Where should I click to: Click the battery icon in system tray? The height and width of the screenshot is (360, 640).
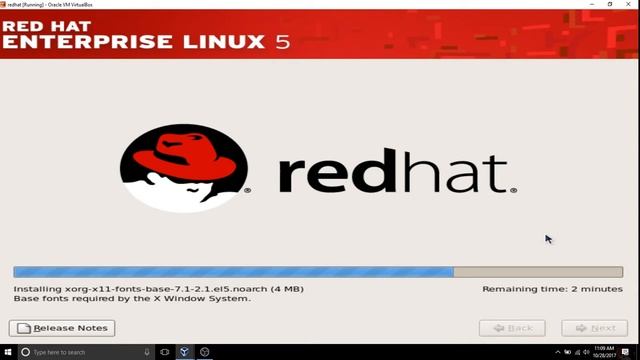point(568,352)
